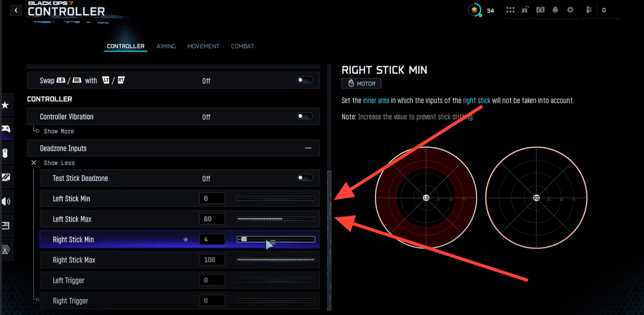Select the Left Trigger label
This screenshot has width=644, height=315.
click(x=69, y=280)
